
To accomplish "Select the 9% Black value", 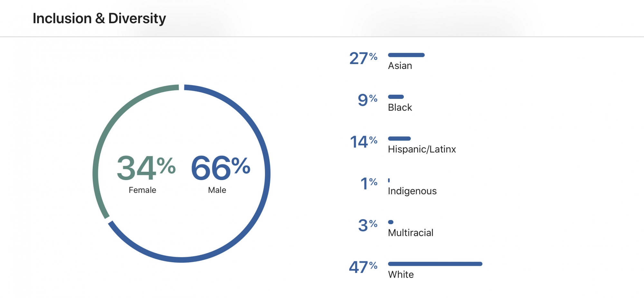I will pos(367,100).
